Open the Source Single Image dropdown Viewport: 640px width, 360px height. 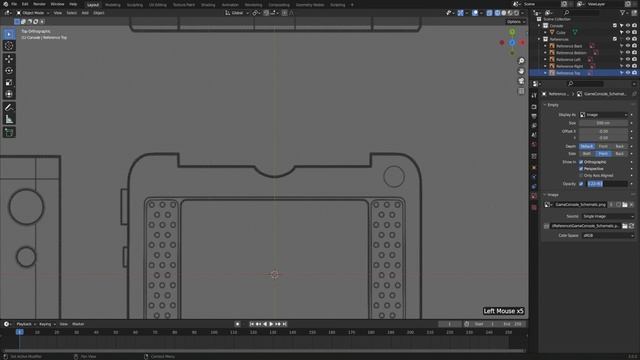[x=607, y=216]
